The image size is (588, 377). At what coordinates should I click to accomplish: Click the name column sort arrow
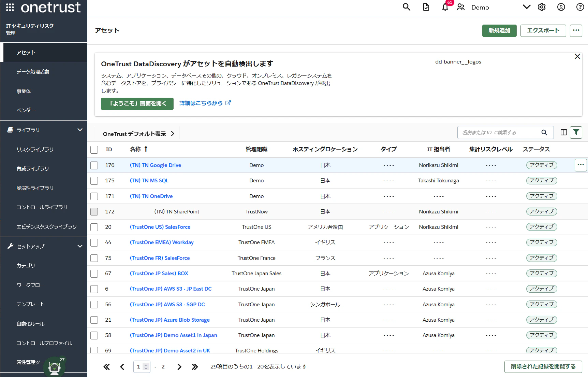(x=146, y=149)
